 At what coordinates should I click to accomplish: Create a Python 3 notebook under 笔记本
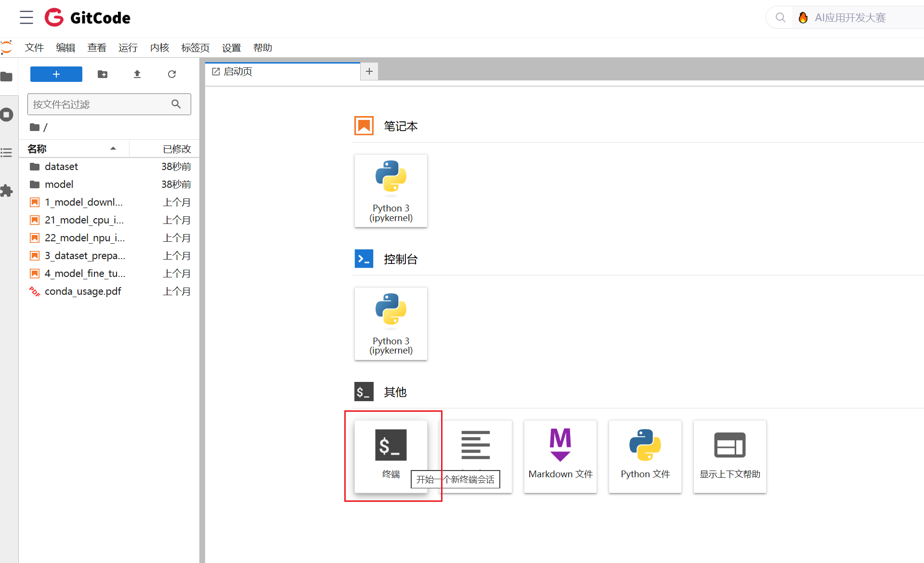[x=391, y=191]
